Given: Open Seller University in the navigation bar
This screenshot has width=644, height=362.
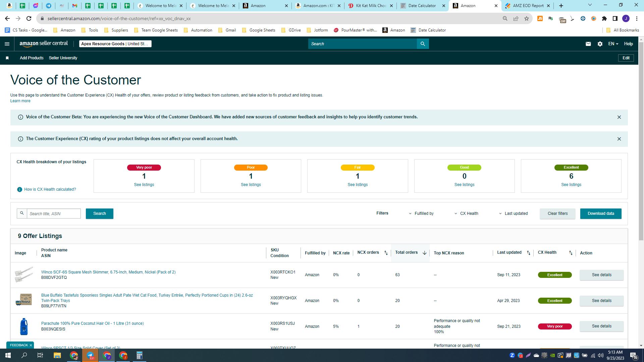Looking at the screenshot, I should [x=63, y=58].
